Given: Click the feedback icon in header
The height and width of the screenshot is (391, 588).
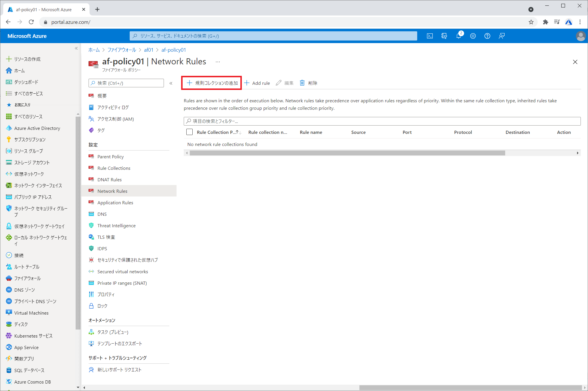Looking at the screenshot, I should tap(501, 36).
